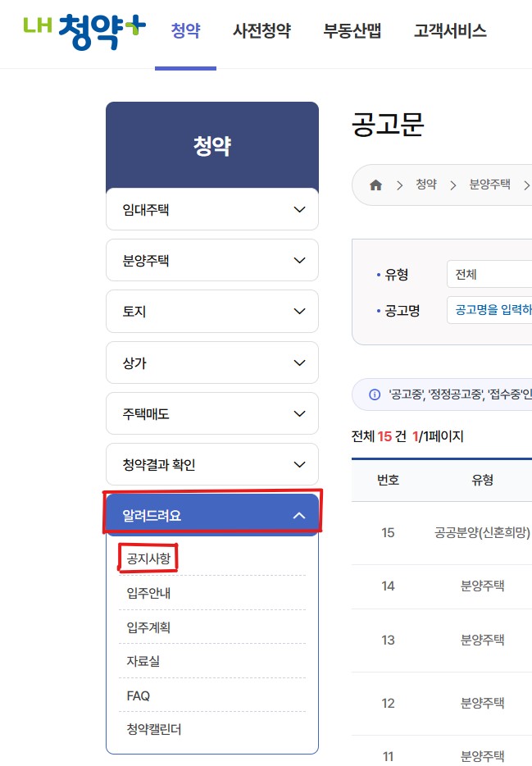Click the 전체 15 건 count text
Viewport: 532px width, 766px height.
[x=379, y=436]
